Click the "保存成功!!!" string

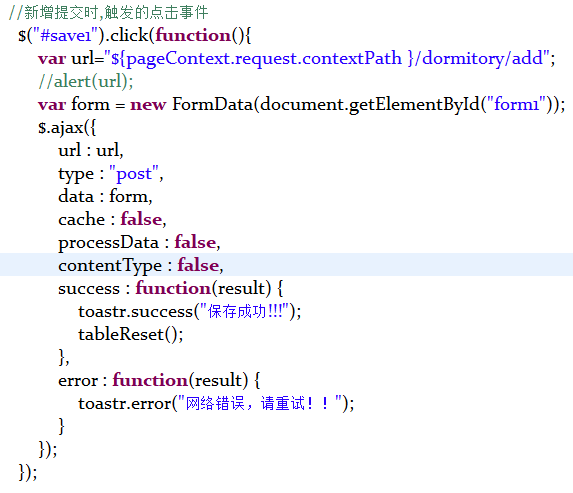[x=244, y=311]
